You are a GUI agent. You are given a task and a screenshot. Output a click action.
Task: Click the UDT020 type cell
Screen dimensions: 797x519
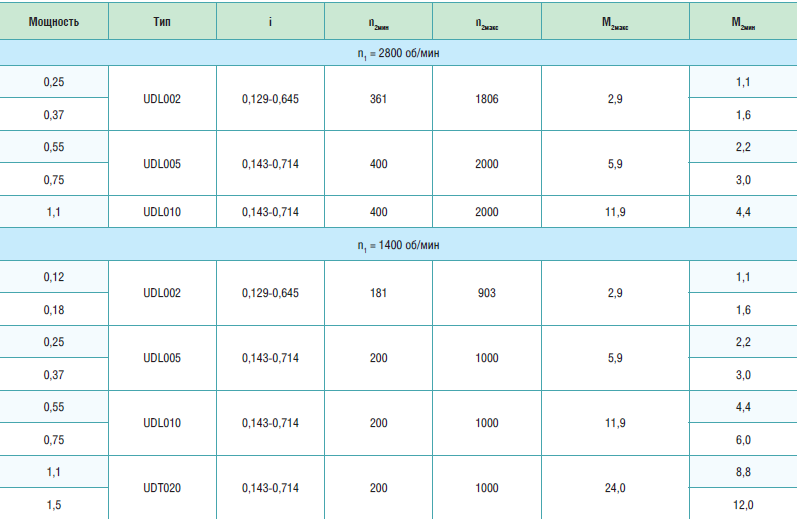[x=162, y=488]
